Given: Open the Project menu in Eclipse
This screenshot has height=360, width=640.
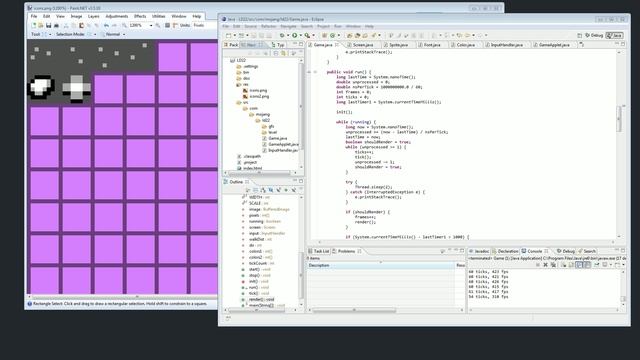Looking at the screenshot, I should (323, 26).
